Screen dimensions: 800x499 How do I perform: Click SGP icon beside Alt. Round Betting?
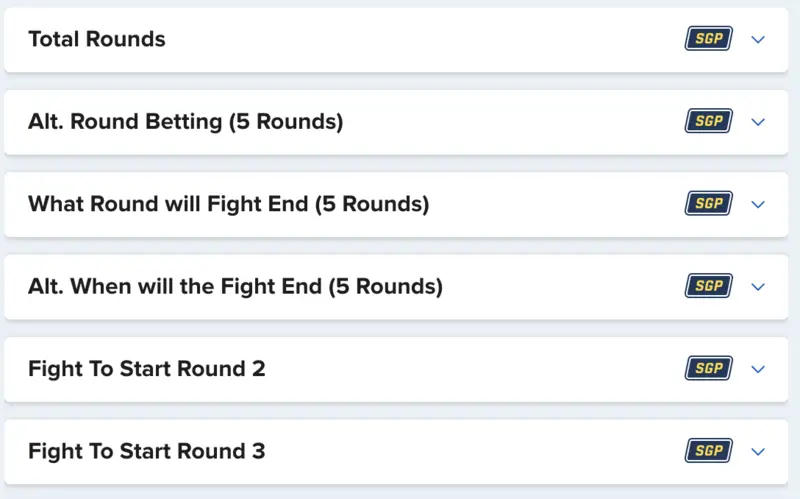[x=708, y=121]
